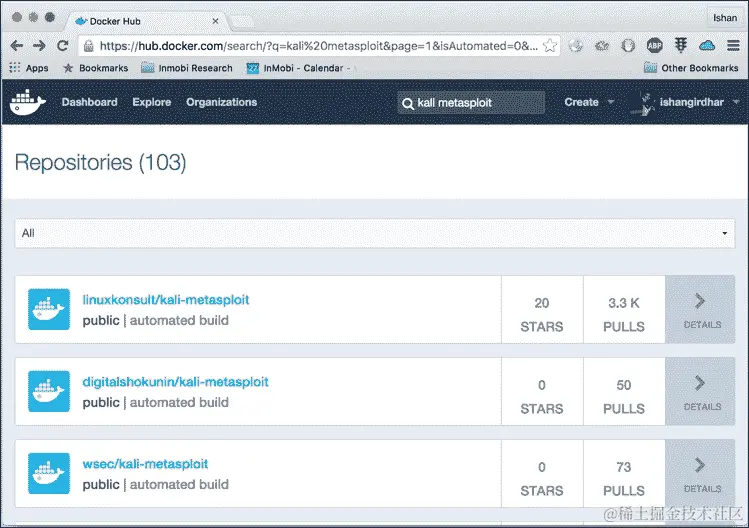Viewport: 749px width, 528px height.
Task: Open the Organizations nav item
Action: (x=222, y=102)
